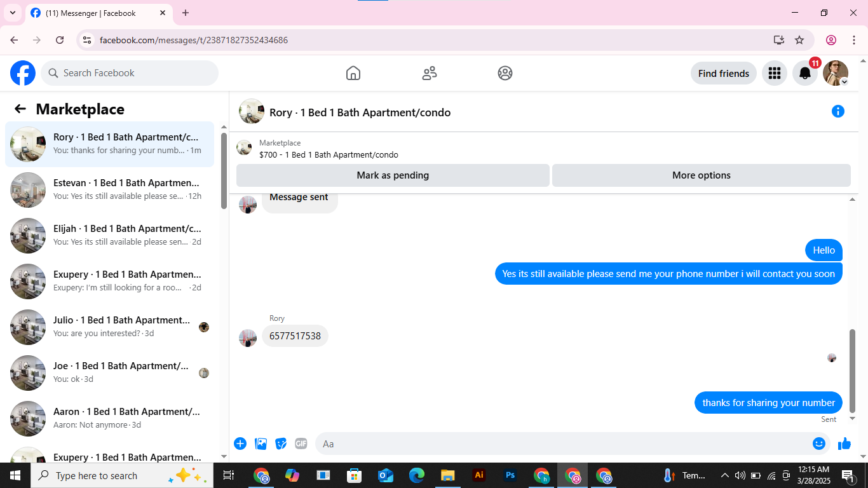Open Elijah conversation in the list
The width and height of the screenshot is (868, 488).
tap(110, 236)
